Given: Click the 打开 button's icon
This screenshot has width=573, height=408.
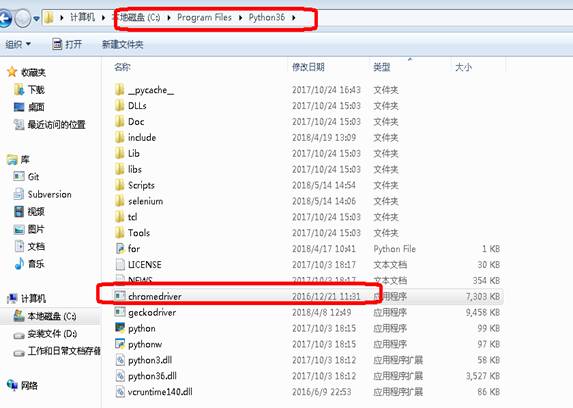Looking at the screenshot, I should tap(57, 44).
